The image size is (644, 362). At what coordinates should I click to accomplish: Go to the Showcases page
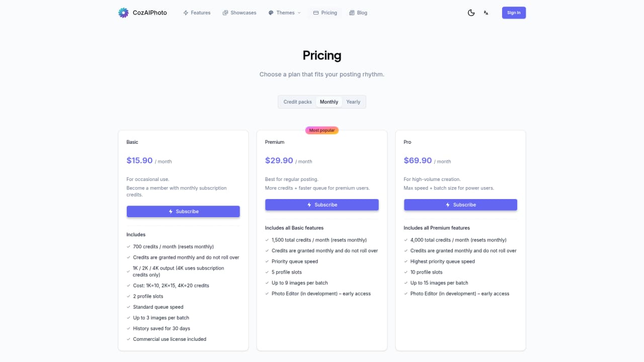click(x=239, y=13)
